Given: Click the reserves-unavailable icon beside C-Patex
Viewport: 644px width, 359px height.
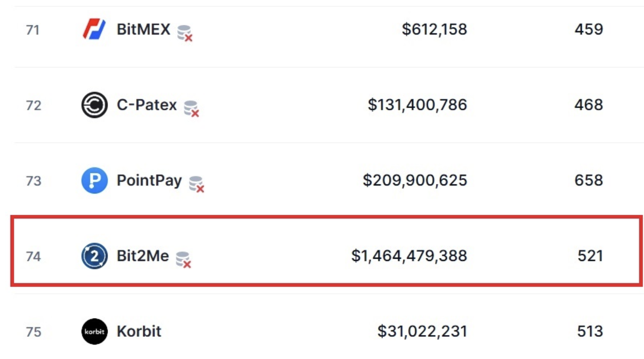Looking at the screenshot, I should [191, 108].
